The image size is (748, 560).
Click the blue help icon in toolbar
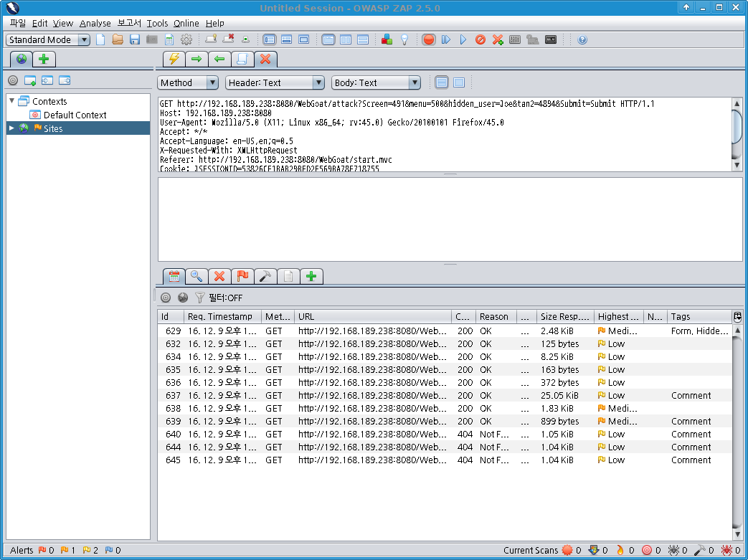pos(582,39)
